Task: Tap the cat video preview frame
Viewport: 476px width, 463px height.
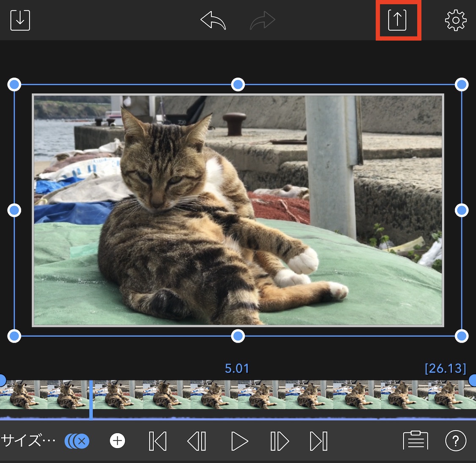Action: (238, 210)
